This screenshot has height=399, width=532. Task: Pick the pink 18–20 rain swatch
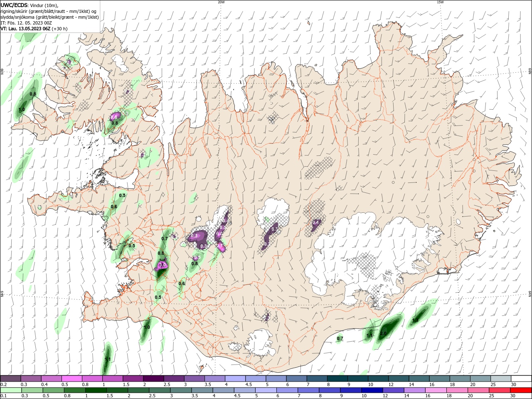[x=457, y=390]
